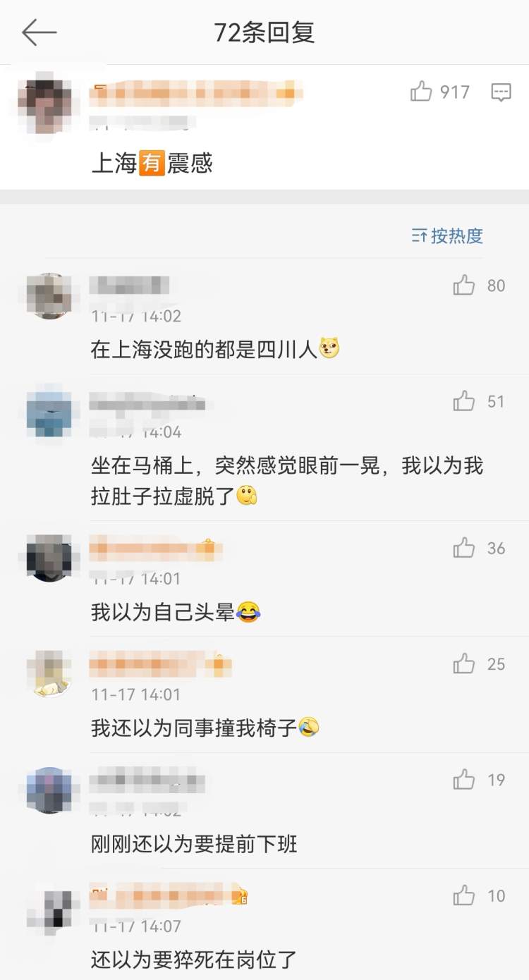
Task: Open the comment bubble icon on main post
Action: pyautogui.click(x=501, y=92)
